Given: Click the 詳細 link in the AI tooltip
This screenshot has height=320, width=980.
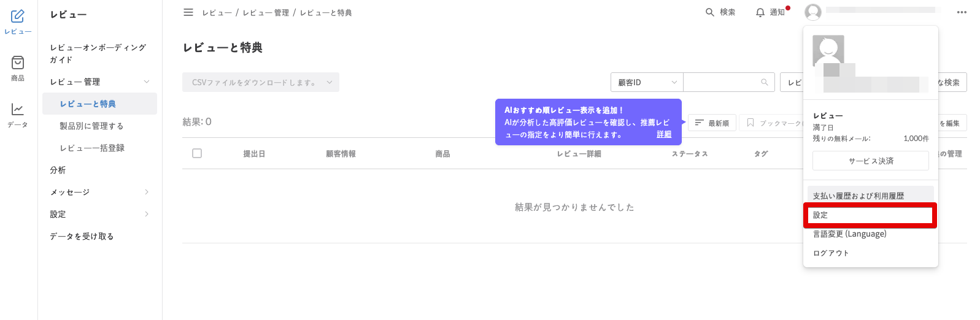Looking at the screenshot, I should [664, 134].
